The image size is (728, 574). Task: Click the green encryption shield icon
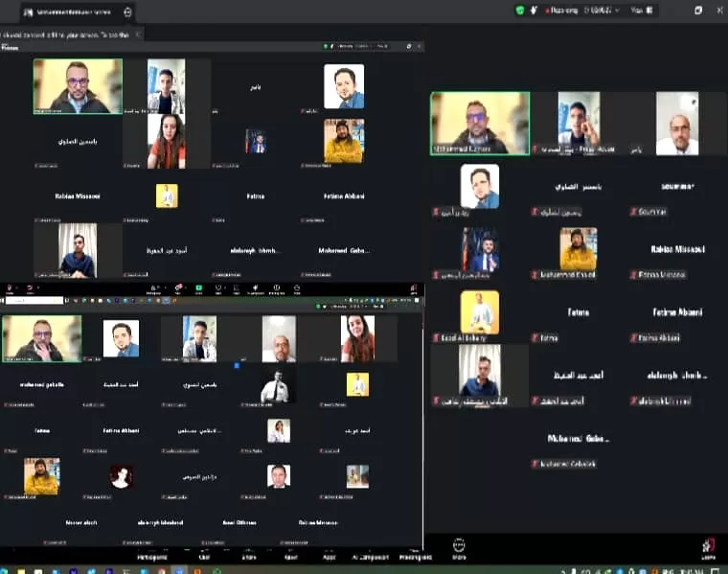pyautogui.click(x=520, y=10)
